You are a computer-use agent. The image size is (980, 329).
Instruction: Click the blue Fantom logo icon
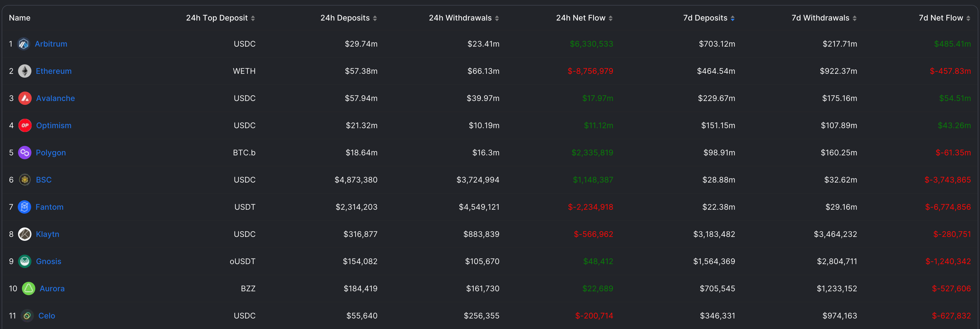(24, 207)
